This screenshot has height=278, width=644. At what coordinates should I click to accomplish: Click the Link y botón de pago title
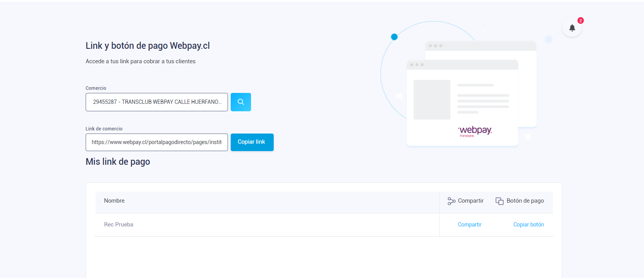tap(148, 46)
